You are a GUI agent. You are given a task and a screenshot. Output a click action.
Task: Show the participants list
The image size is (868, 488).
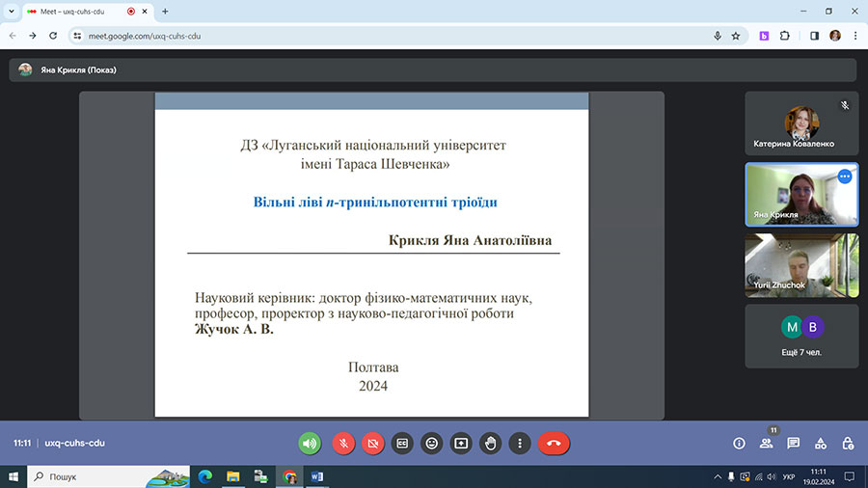[766, 444]
